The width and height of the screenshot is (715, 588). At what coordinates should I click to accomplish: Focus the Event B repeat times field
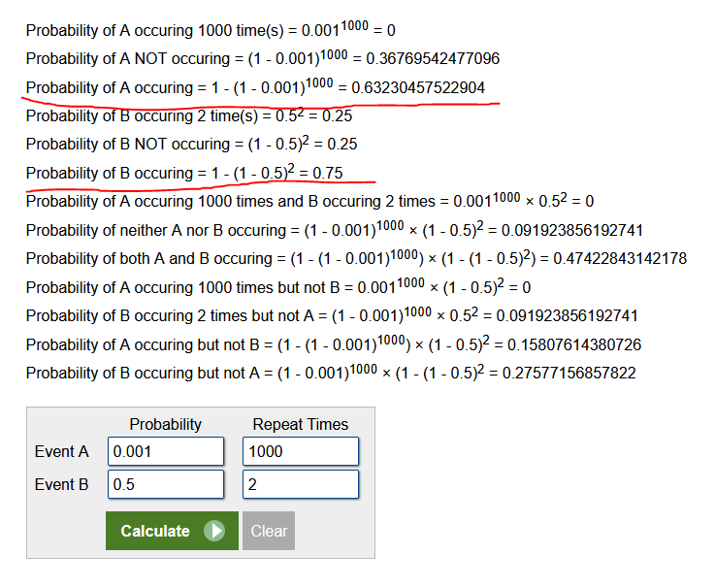[301, 484]
